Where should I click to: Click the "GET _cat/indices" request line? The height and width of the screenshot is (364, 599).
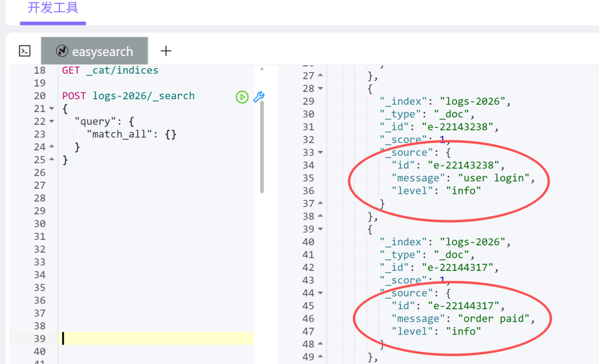coord(110,70)
